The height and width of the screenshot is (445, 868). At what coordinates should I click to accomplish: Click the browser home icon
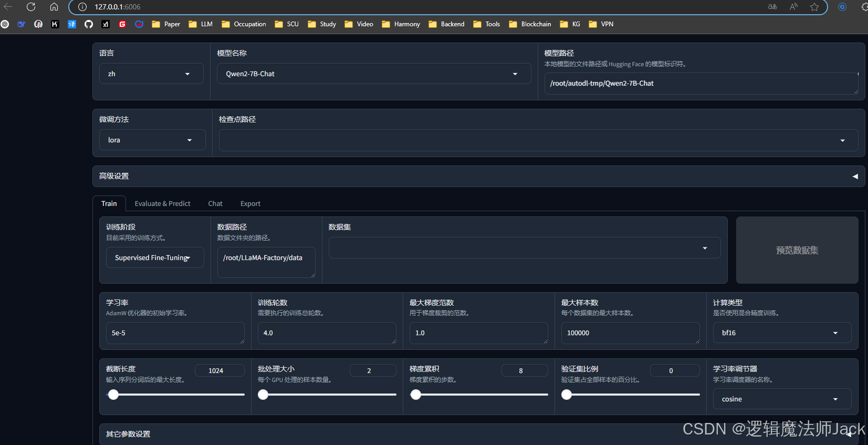click(54, 7)
